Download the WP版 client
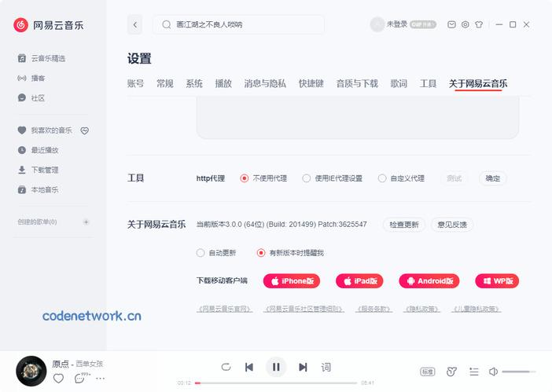Screen dimensions: 552x392 [x=497, y=281]
